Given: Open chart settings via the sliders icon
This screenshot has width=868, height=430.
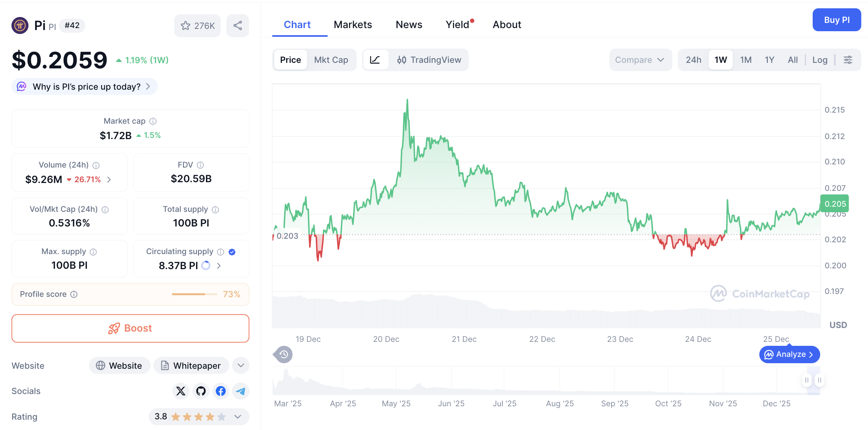Looking at the screenshot, I should point(848,60).
